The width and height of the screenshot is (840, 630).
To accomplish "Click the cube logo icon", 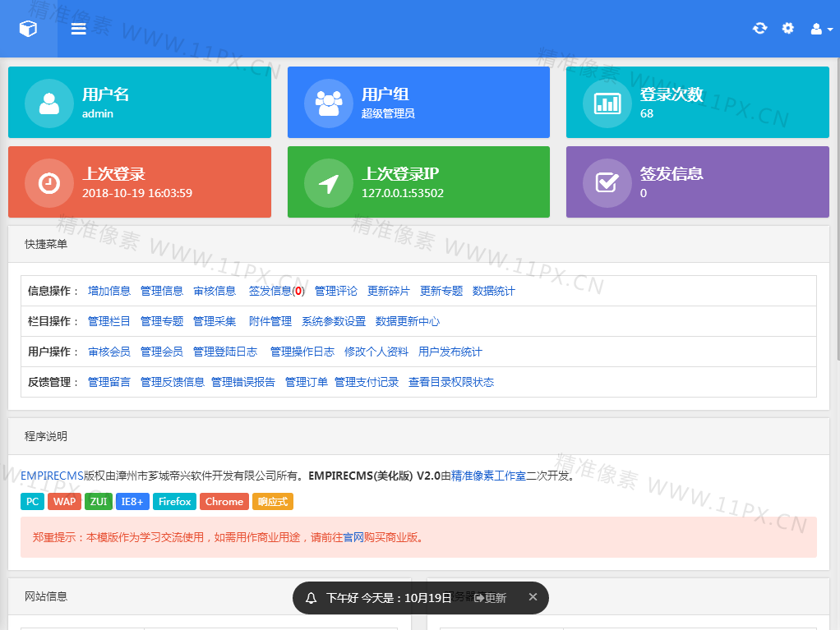I will coord(28,29).
